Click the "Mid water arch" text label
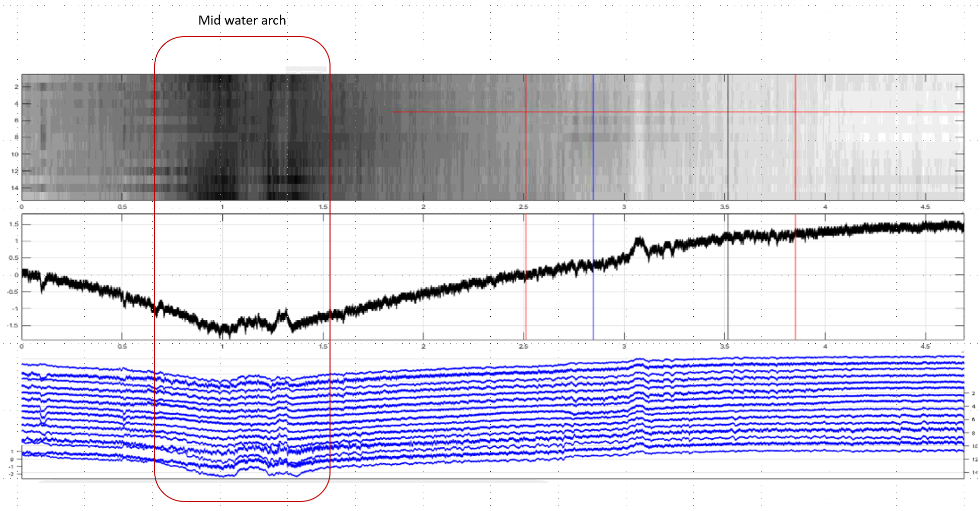Screen dimensions: 980x511 242,21
